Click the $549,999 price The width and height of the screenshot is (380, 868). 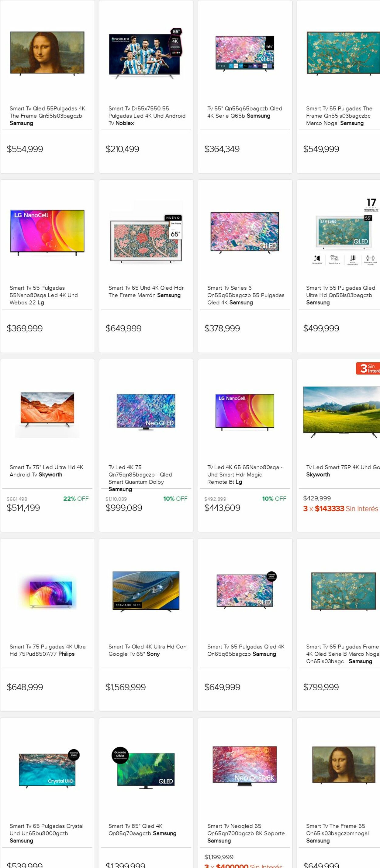tap(321, 149)
